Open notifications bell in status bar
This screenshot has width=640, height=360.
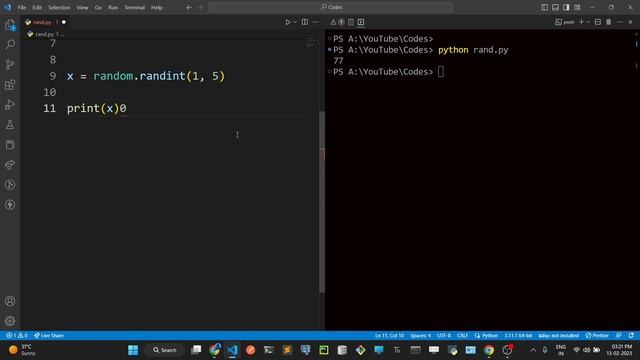tap(631, 336)
